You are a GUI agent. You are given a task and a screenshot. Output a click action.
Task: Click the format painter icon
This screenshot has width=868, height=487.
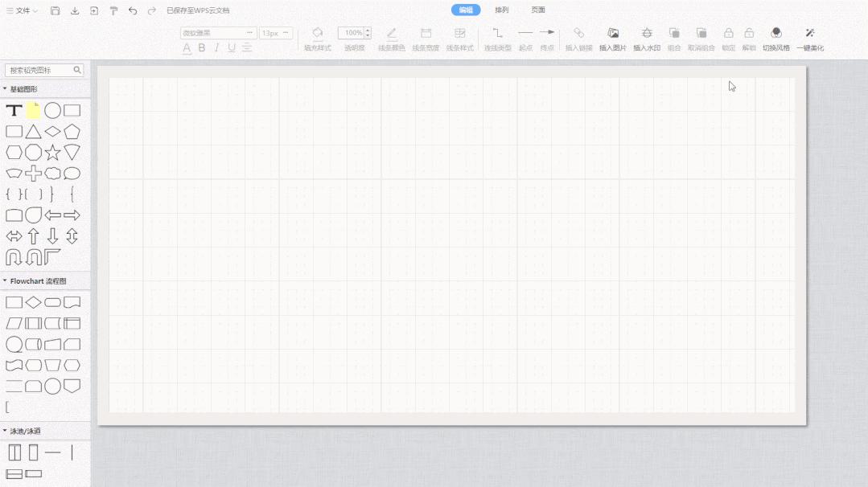(113, 10)
